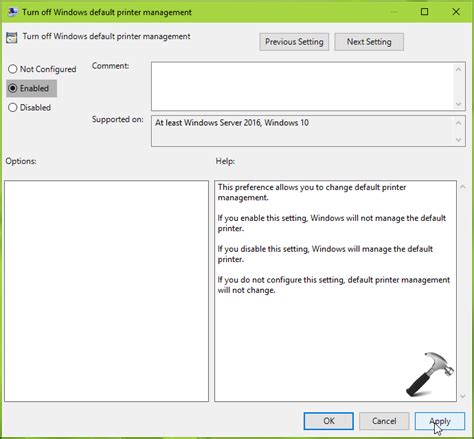Go to Next Setting
Screen dimensions: 474x439
tap(369, 42)
